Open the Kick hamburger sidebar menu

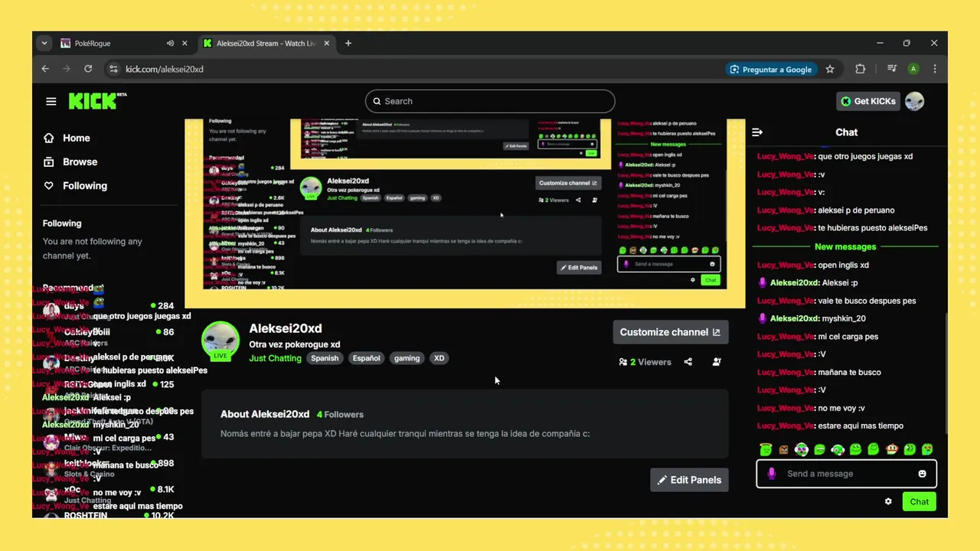(51, 101)
